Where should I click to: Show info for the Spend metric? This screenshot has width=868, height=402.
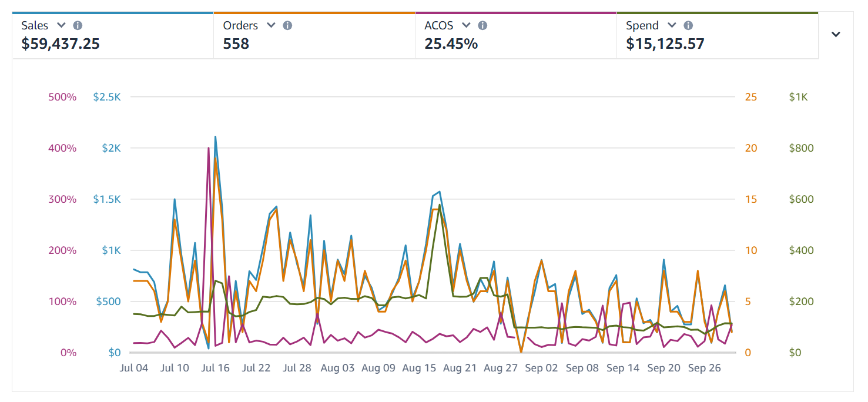click(x=688, y=25)
